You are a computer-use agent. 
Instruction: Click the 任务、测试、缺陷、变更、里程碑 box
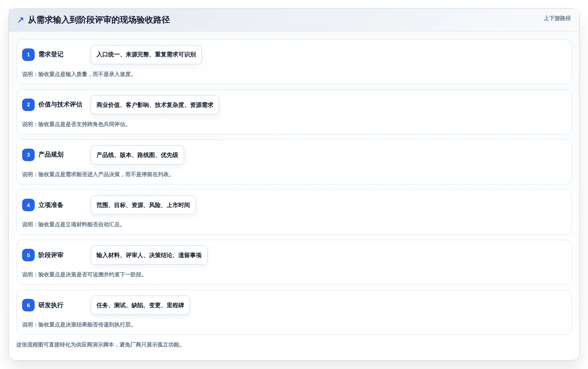click(x=140, y=305)
